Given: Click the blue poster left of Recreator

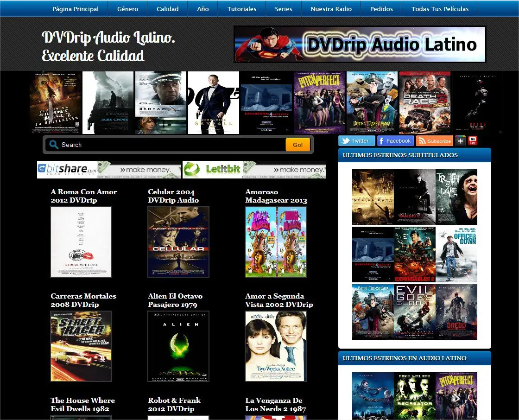Looking at the screenshot, I should point(373,396).
